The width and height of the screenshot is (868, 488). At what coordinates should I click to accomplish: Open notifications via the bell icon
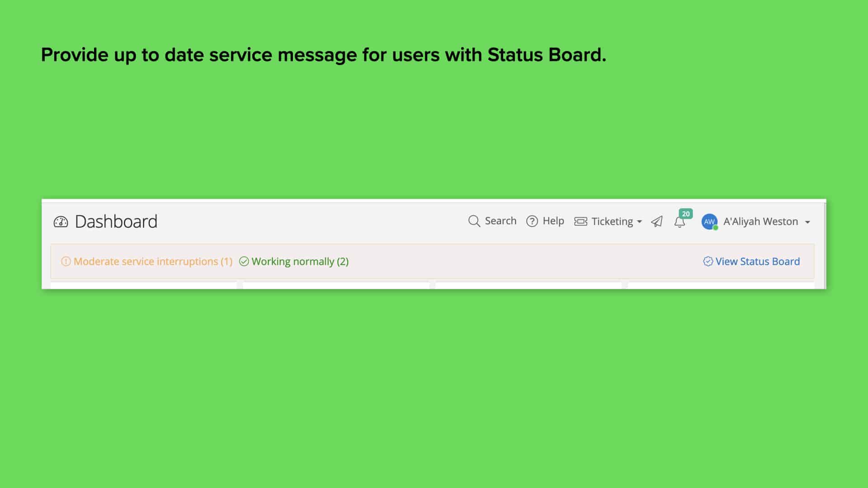coord(679,222)
